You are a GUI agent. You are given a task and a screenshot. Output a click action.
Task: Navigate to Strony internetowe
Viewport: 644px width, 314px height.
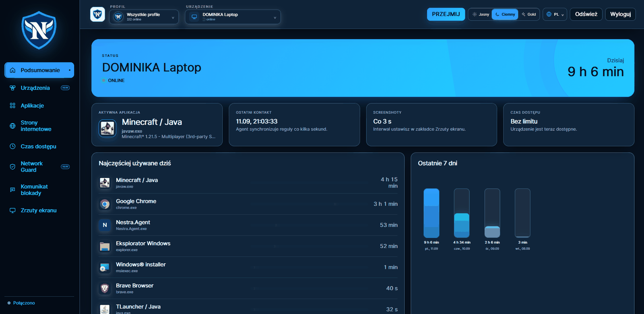39,126
